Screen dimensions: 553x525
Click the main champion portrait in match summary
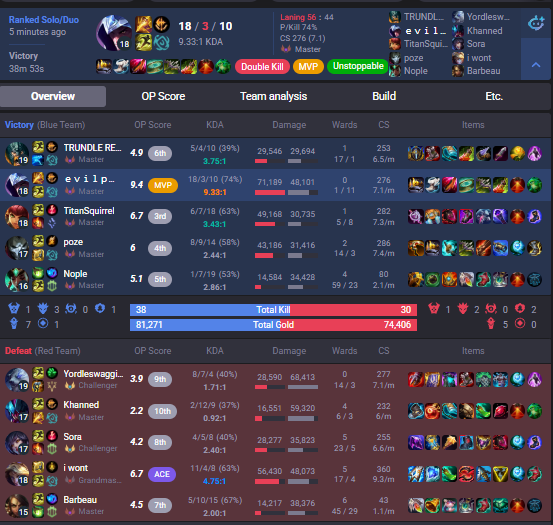(114, 33)
